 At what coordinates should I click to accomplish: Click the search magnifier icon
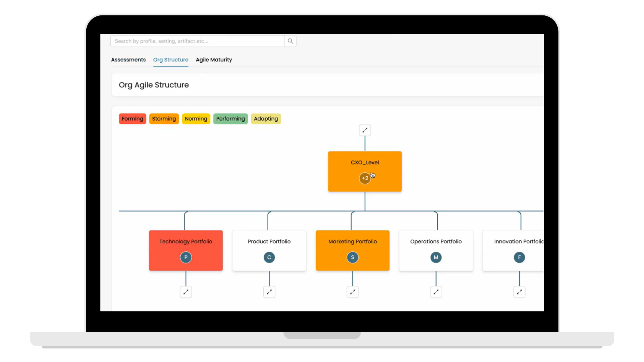coord(290,41)
